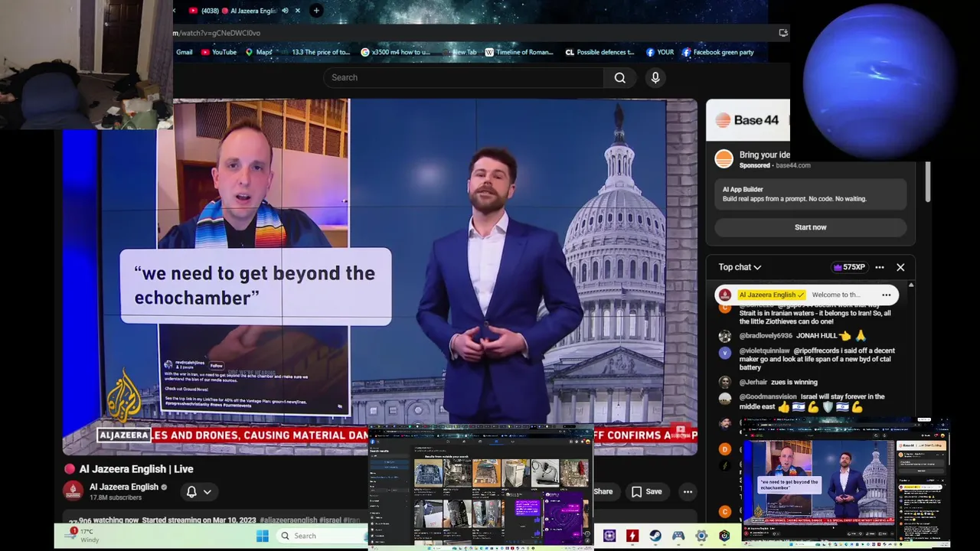Click the browser address bar URL

tap(217, 33)
